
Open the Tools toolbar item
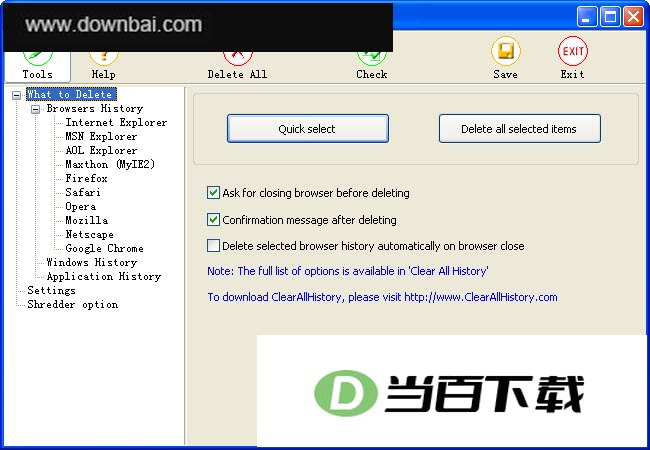coord(37,66)
